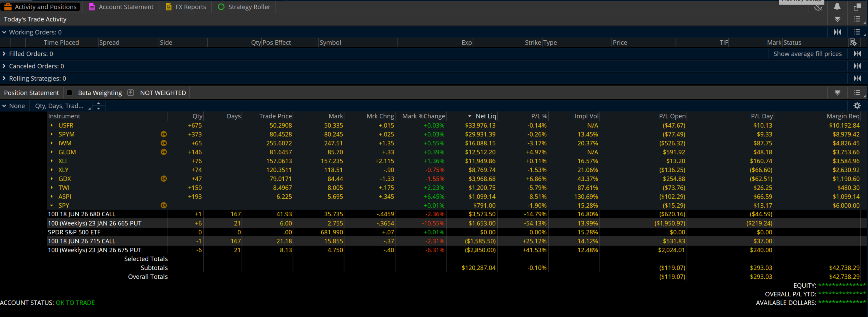The height and width of the screenshot is (317, 868).
Task: Expand the Canceled Orders section
Action: pos(4,66)
